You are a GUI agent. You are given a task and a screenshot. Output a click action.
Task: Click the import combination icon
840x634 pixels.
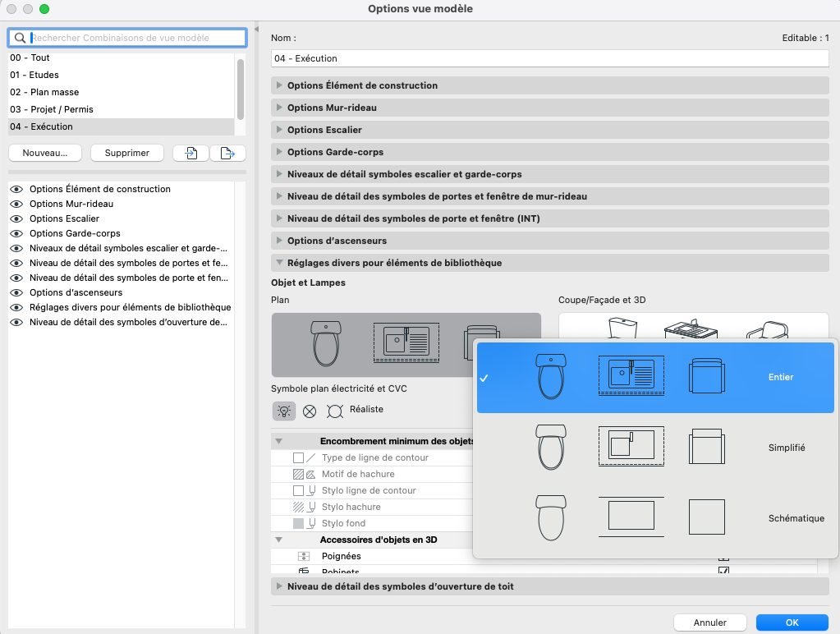point(190,154)
